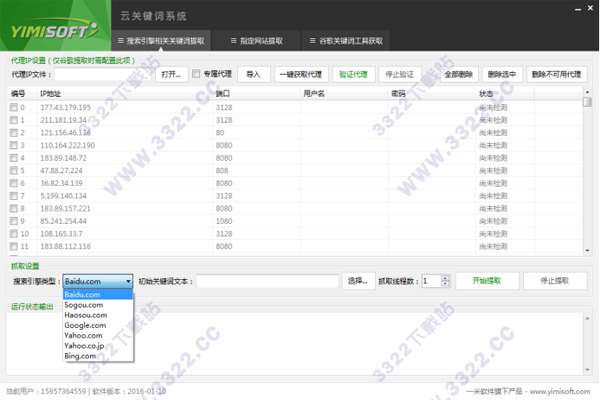Viewport: 600px width, 400px height.
Task: Click the www.yimisoft.com link in status bar
Action: tap(560, 391)
